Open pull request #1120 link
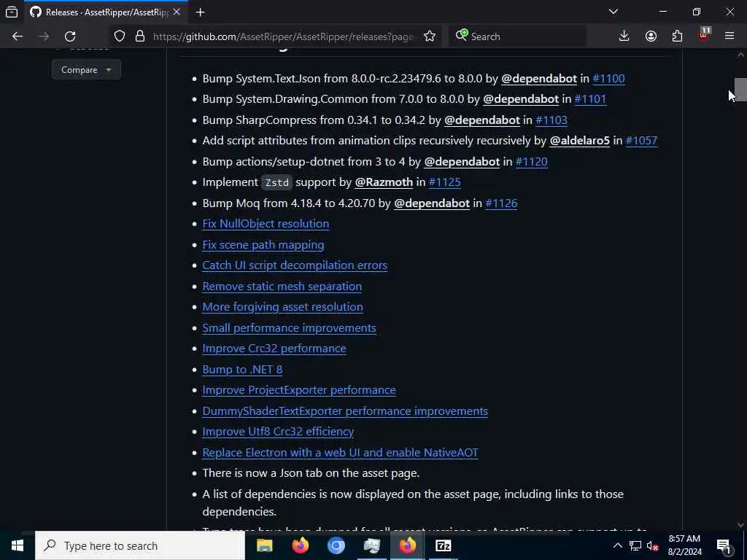This screenshot has height=560, width=747. tap(532, 161)
